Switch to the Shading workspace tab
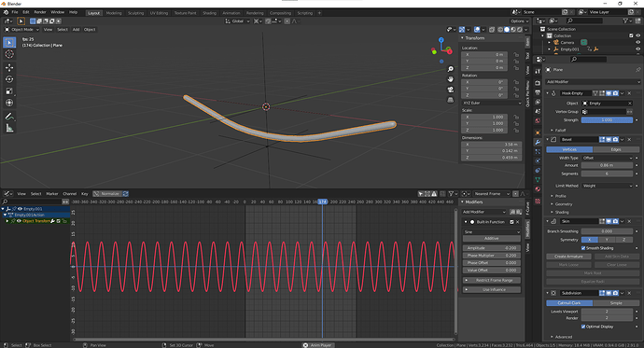The image size is (644, 348). pyautogui.click(x=209, y=13)
